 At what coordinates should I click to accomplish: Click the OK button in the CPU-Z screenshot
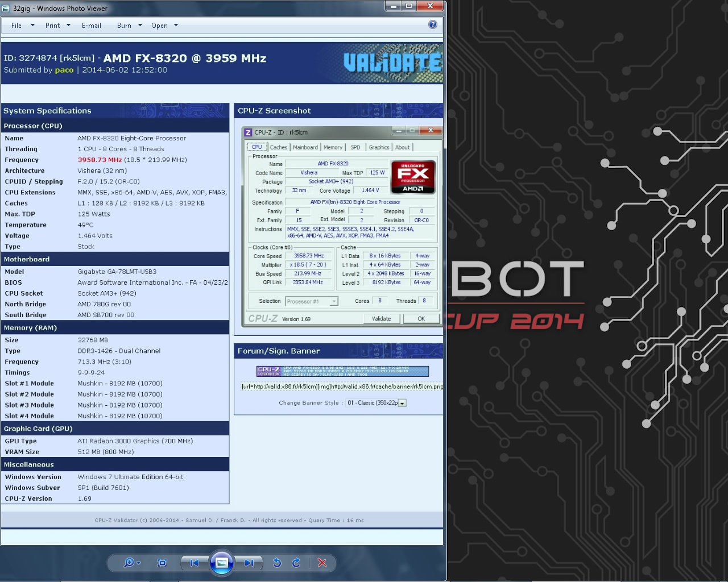tap(421, 319)
